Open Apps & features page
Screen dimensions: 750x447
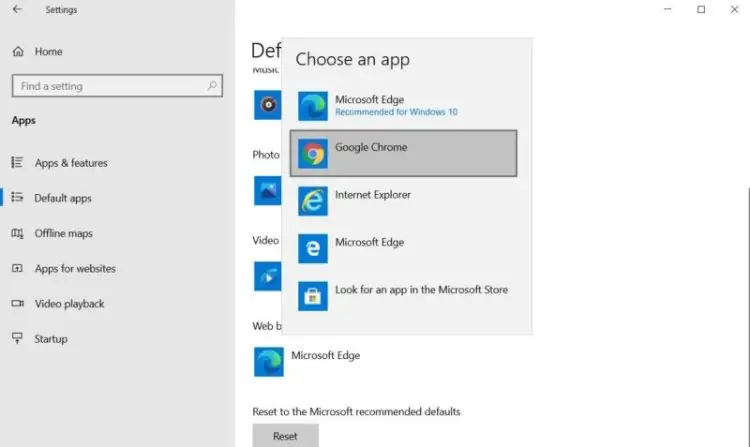coord(71,163)
